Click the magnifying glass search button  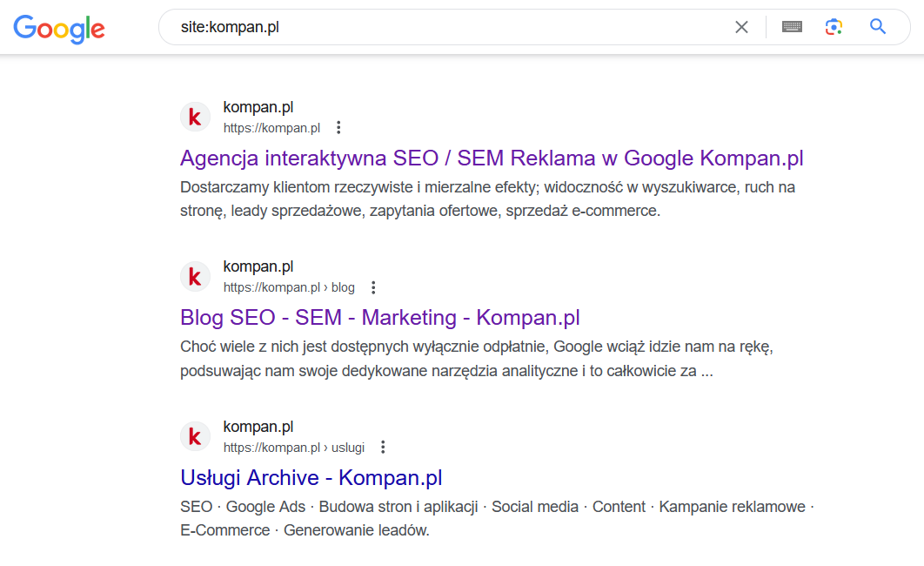(x=878, y=26)
